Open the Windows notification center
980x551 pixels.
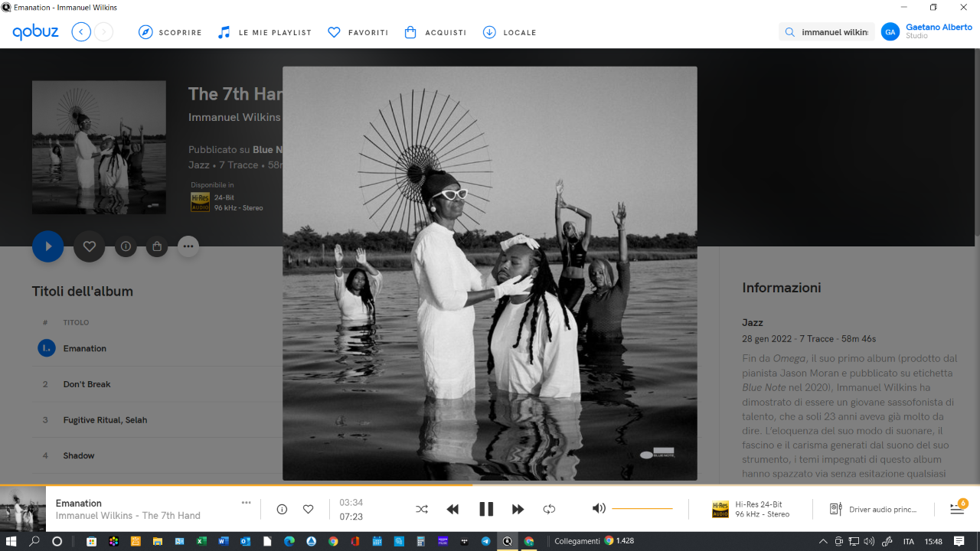tap(959, 541)
